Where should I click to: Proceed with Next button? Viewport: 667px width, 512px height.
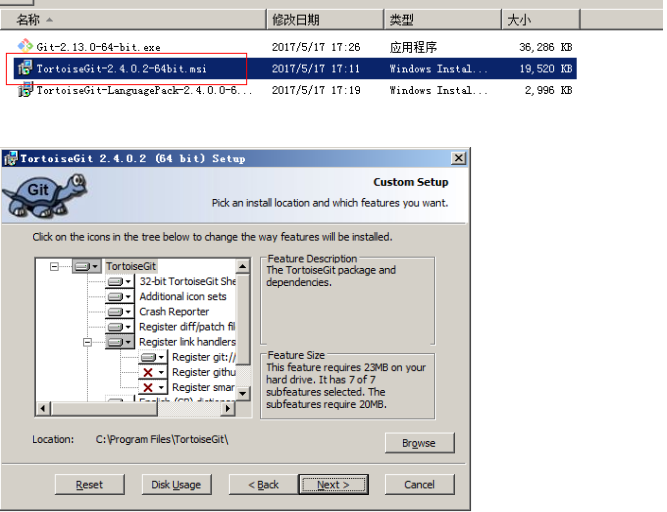pos(334,484)
